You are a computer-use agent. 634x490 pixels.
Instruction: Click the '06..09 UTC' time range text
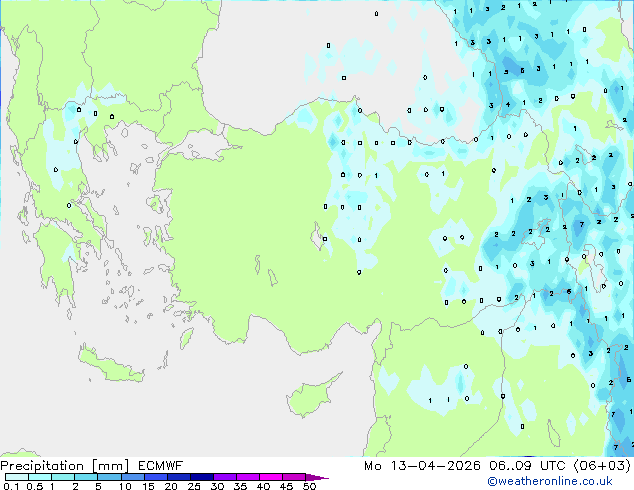click(x=527, y=466)
